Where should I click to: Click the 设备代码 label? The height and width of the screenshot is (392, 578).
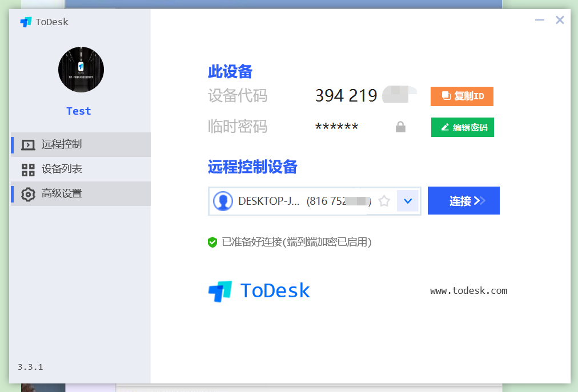(238, 96)
